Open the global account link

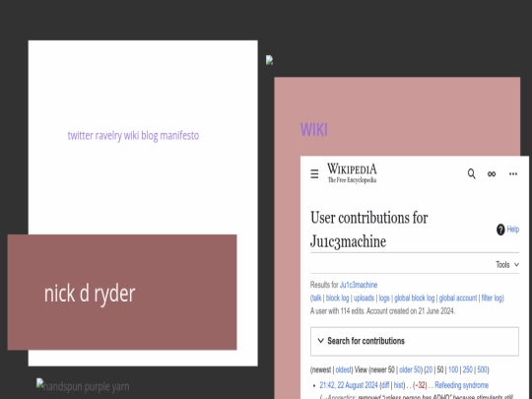click(458, 298)
